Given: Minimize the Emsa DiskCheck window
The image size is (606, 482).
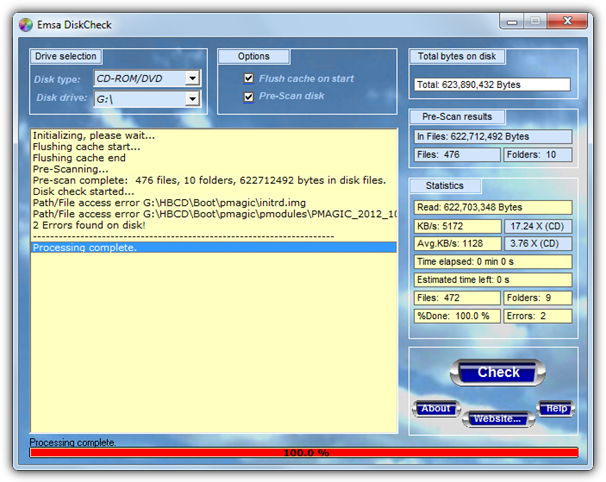Looking at the screenshot, I should (512, 21).
